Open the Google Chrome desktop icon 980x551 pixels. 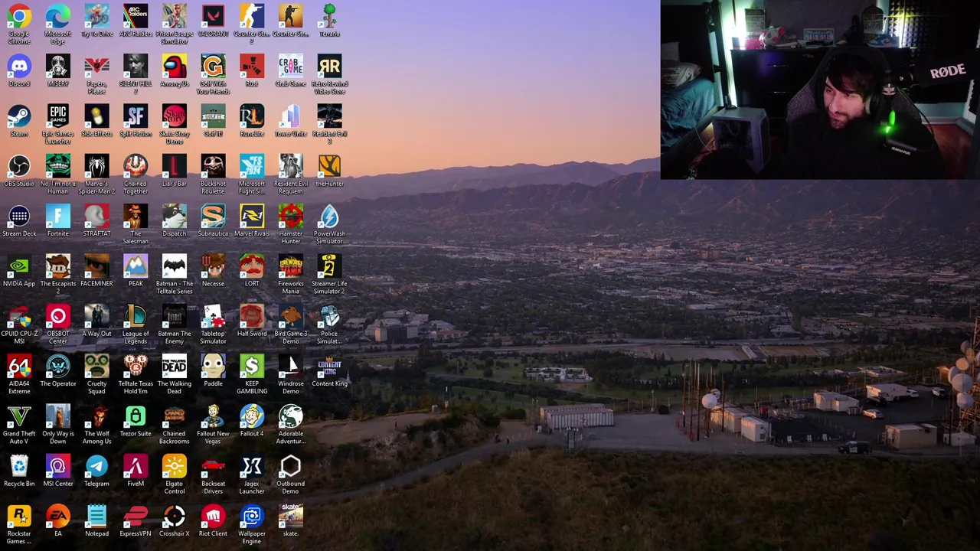point(19,16)
